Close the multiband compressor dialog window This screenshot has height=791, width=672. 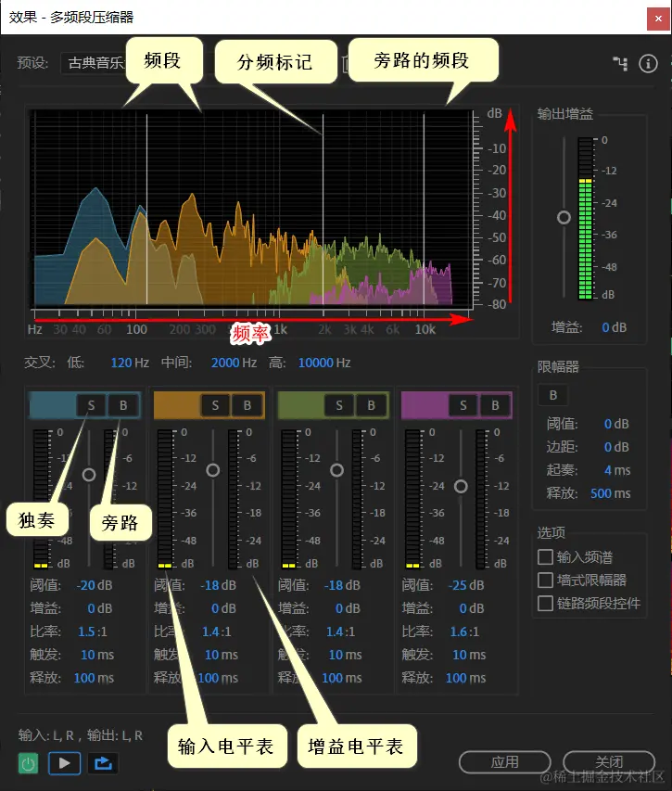pyautogui.click(x=658, y=19)
